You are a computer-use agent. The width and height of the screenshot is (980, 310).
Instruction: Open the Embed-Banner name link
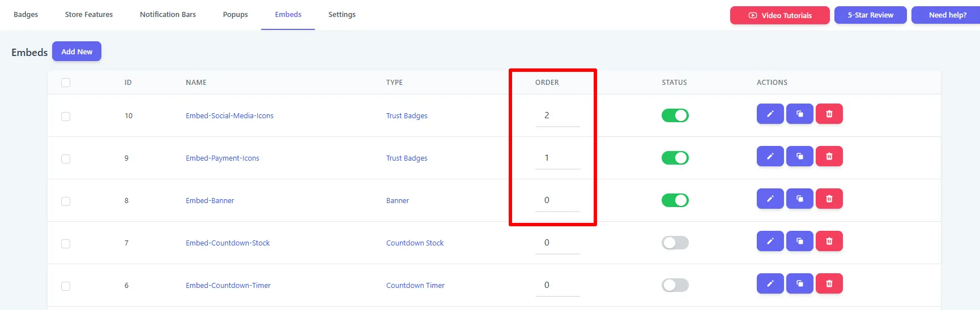click(210, 201)
